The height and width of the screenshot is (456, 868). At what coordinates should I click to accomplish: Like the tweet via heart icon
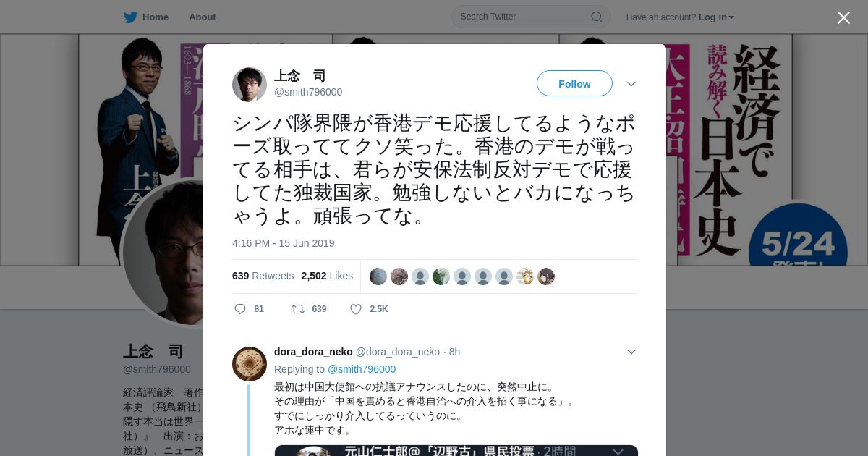(356, 309)
